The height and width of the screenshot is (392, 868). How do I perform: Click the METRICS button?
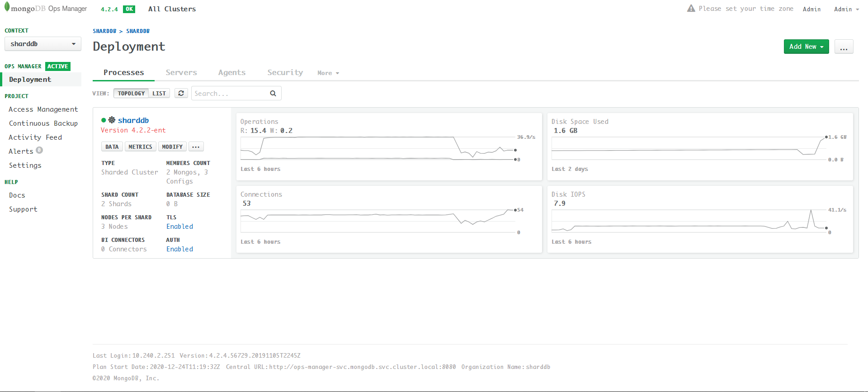[x=140, y=146]
